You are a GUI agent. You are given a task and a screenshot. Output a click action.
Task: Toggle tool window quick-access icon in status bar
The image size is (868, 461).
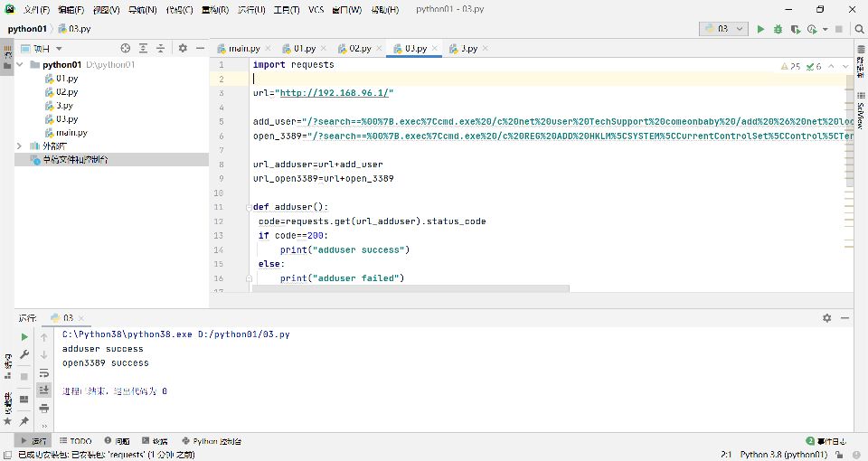(8, 455)
